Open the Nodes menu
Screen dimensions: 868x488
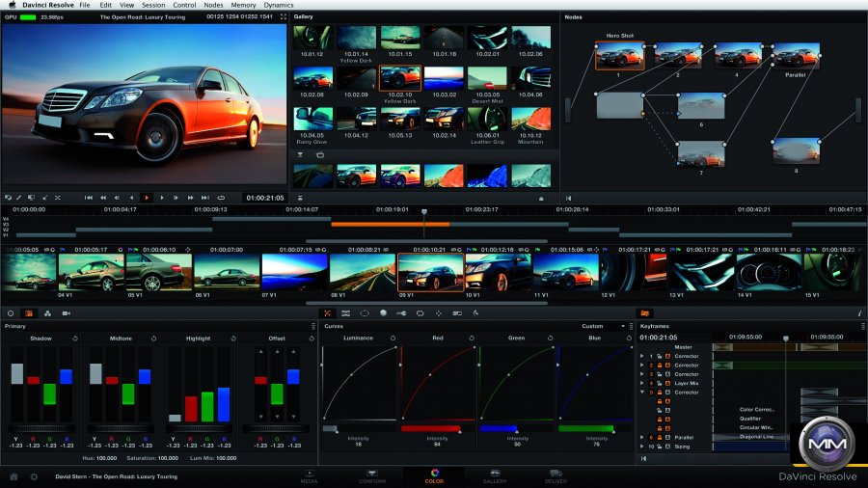(213, 5)
